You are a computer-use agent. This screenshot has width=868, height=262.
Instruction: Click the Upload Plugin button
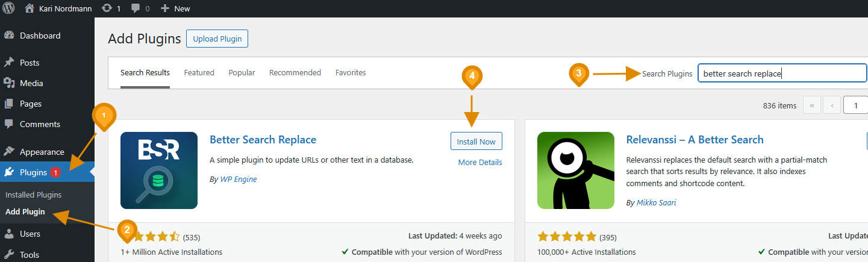click(217, 39)
